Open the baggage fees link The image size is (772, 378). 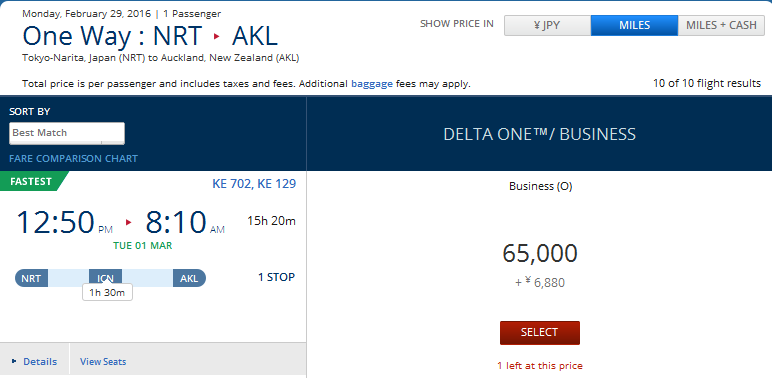pyautogui.click(x=372, y=84)
